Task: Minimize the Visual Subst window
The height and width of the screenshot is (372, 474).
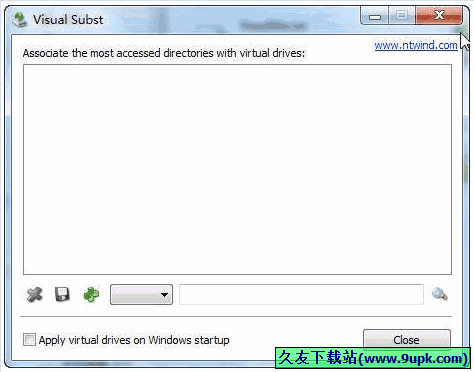Action: click(x=375, y=16)
